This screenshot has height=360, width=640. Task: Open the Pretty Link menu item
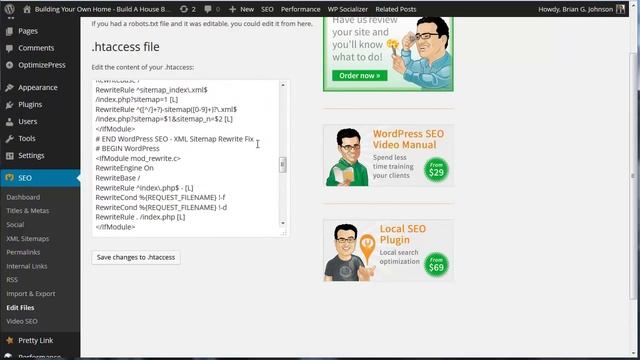[x=36, y=340]
